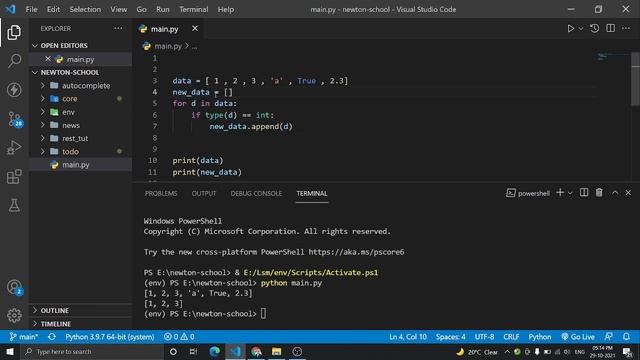Screen dimensions: 640x360
Task: Switch to the Problems tab
Action: click(x=161, y=193)
